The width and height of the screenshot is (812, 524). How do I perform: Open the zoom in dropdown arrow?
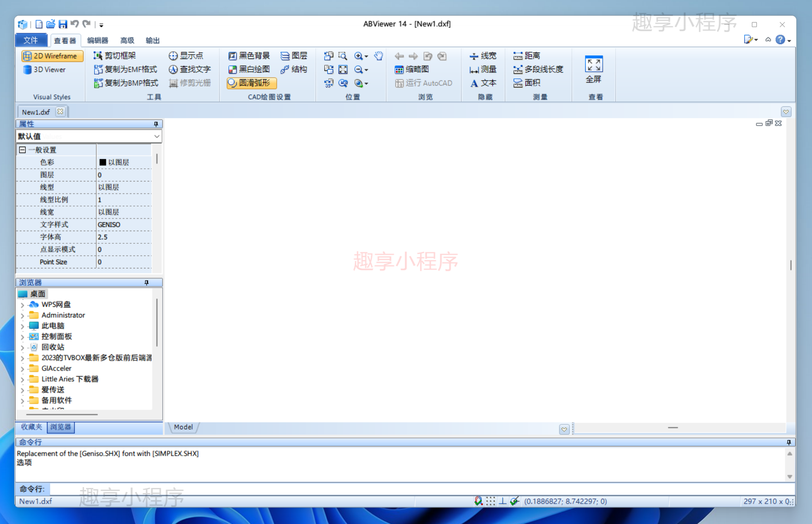tap(367, 56)
